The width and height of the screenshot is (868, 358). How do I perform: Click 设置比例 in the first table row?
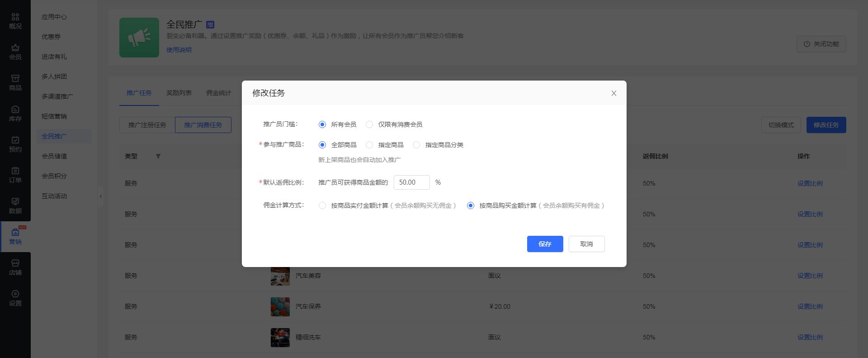(810, 183)
